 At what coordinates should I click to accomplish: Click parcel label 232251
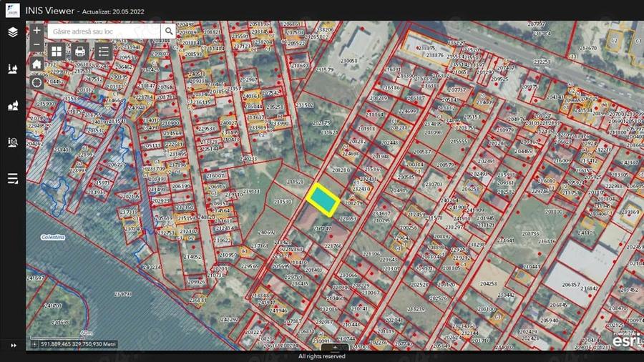[x=542, y=62]
